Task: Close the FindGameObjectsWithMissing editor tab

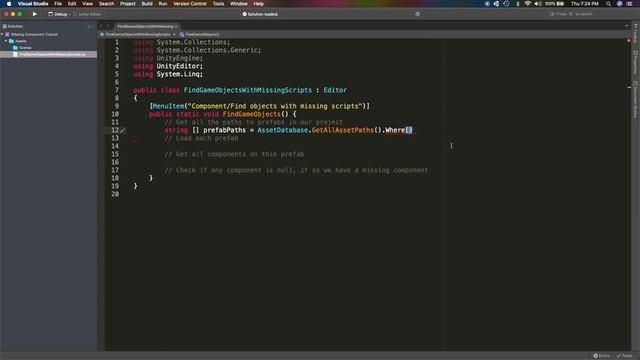Action: click(176, 27)
